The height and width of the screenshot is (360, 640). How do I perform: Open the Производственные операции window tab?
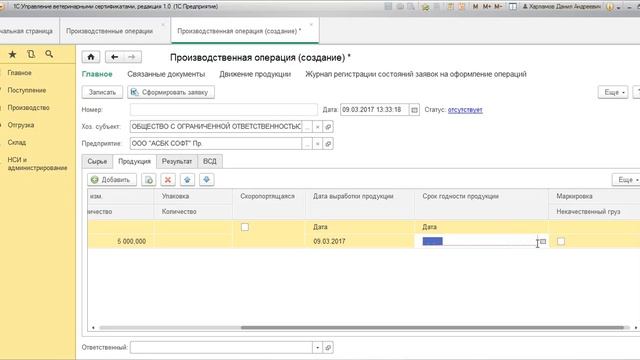click(x=109, y=31)
